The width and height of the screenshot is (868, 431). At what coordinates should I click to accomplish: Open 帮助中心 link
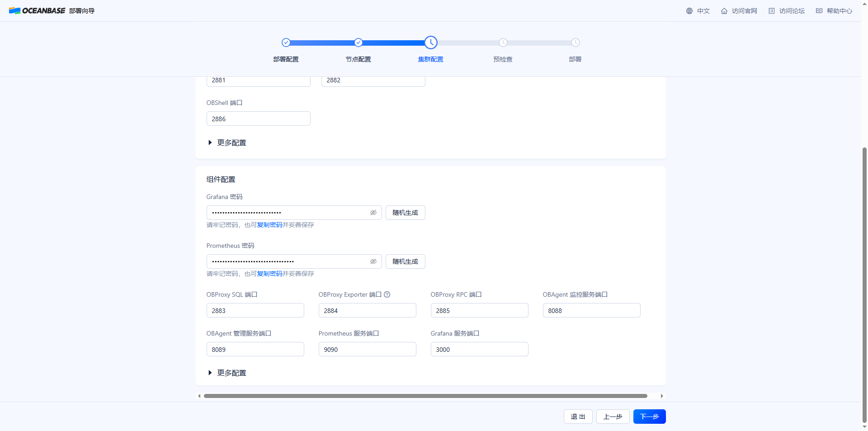coord(840,11)
